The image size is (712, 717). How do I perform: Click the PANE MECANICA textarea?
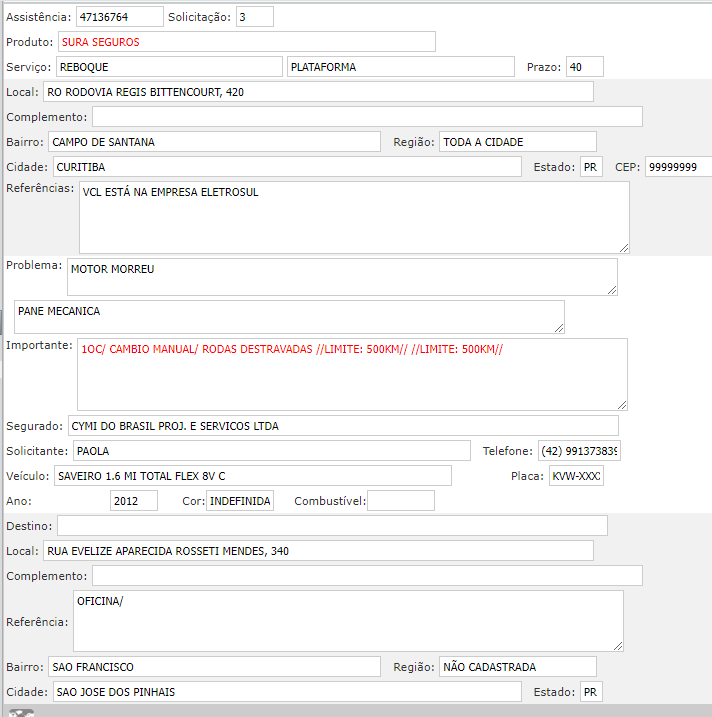(289, 317)
